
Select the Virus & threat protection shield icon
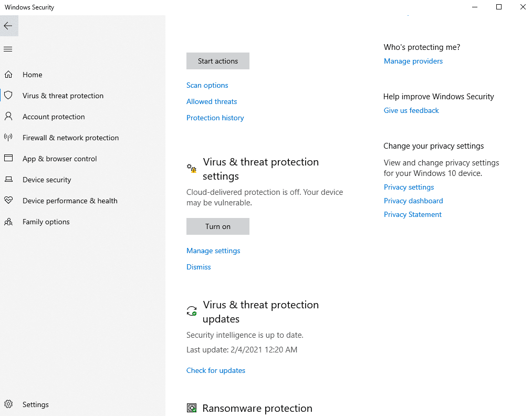[8, 96]
